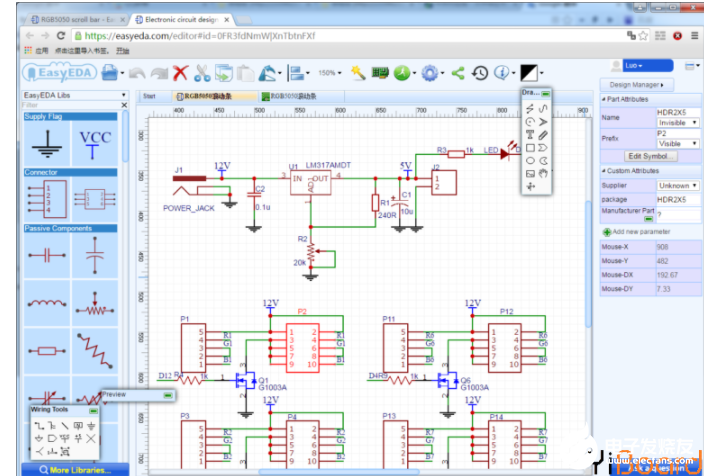The width and height of the screenshot is (704, 476).
Task: Select the rectangle tool in Drawing Tools
Action: click(x=530, y=148)
